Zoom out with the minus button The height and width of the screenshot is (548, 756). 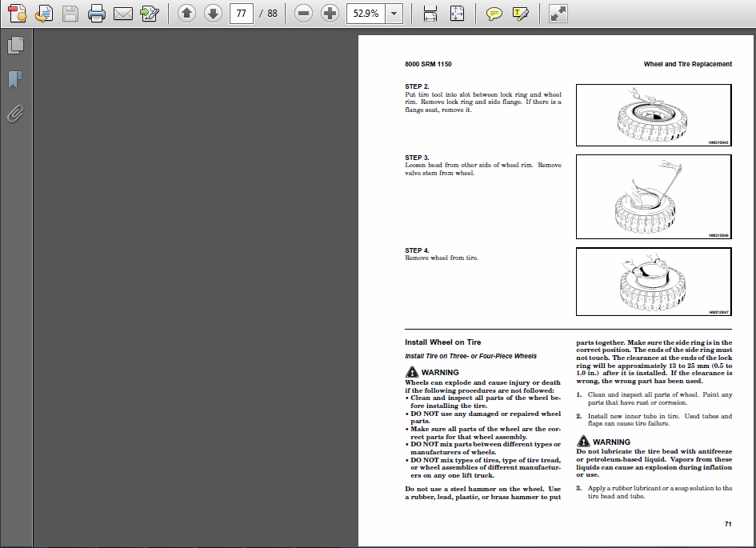[x=303, y=14]
